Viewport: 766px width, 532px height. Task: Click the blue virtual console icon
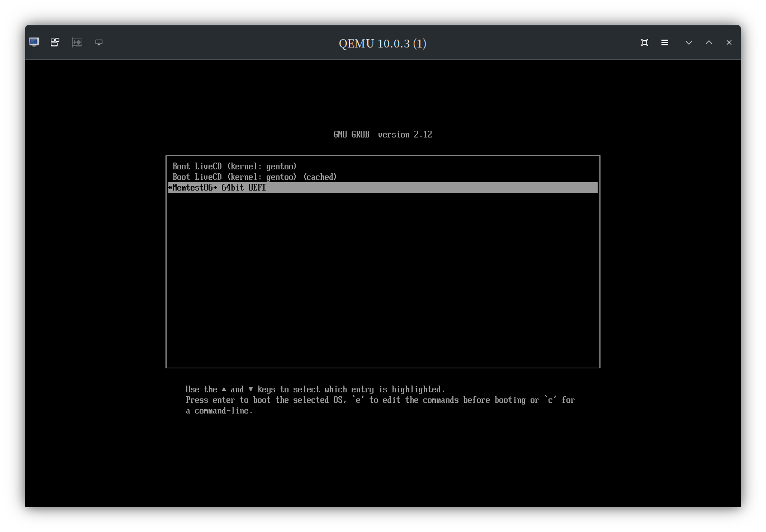[34, 42]
